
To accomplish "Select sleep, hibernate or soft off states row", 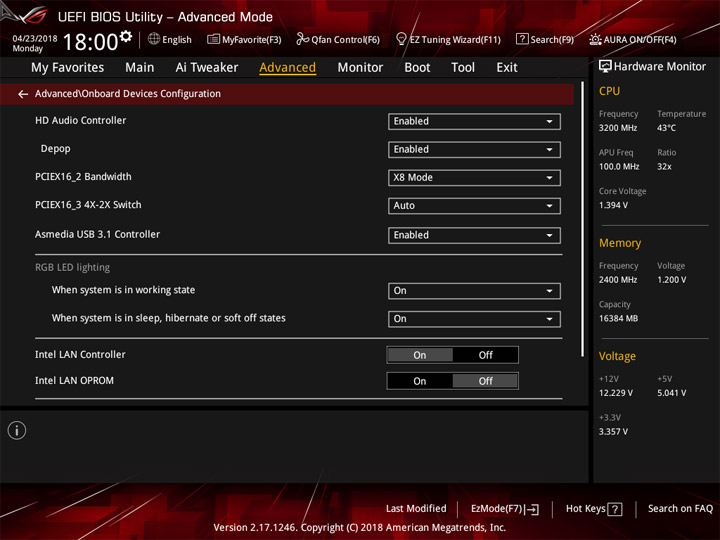I will pyautogui.click(x=169, y=318).
